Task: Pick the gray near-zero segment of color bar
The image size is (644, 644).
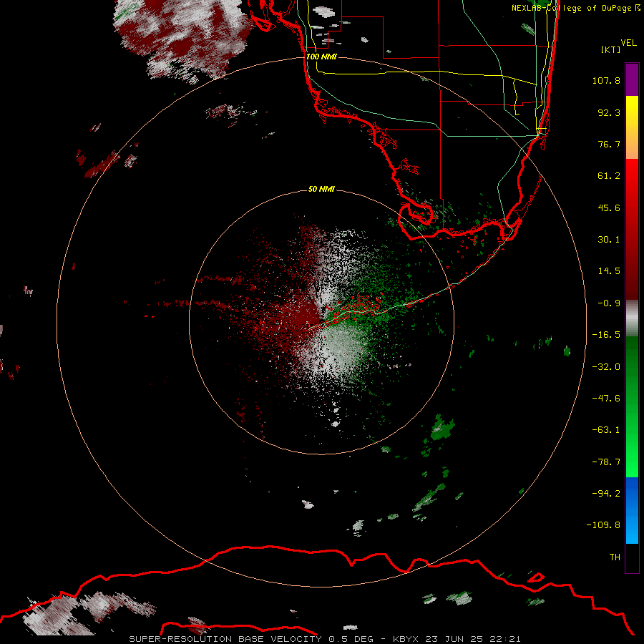Action: [x=632, y=318]
